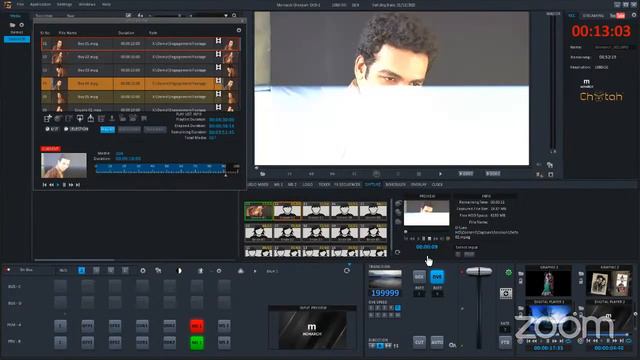The height and width of the screenshot is (360, 640).
Task: Jump to end of current clip
Action: (78, 185)
